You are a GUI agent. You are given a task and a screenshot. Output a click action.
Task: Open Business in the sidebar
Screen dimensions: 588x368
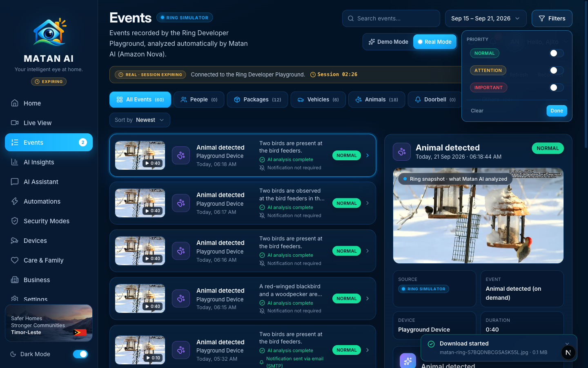49,280
